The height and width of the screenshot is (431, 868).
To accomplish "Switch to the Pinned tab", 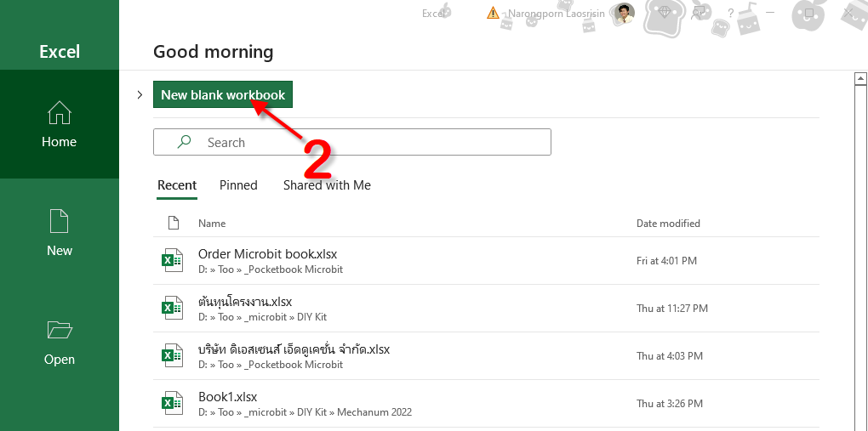I will point(238,184).
